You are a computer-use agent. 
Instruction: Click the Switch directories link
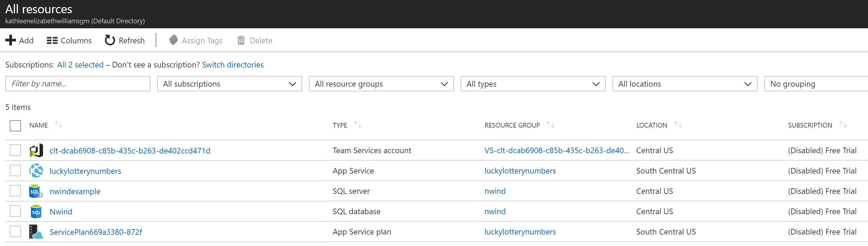[233, 65]
